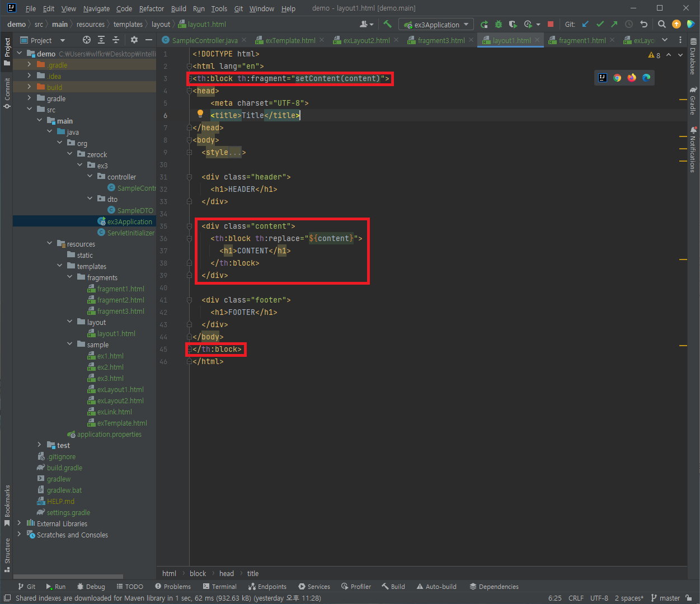This screenshot has width=700, height=604.
Task: Open the ex3Application run configuration dropdown
Action: point(436,25)
